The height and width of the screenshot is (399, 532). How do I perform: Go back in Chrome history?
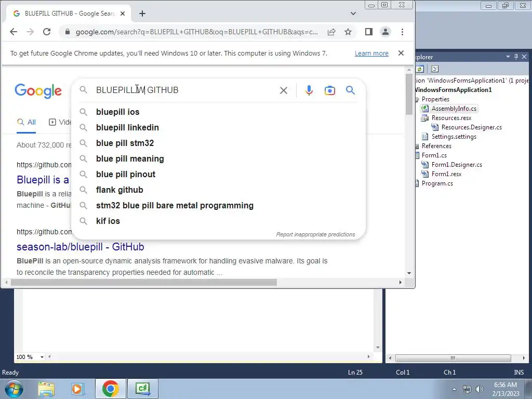(13, 32)
